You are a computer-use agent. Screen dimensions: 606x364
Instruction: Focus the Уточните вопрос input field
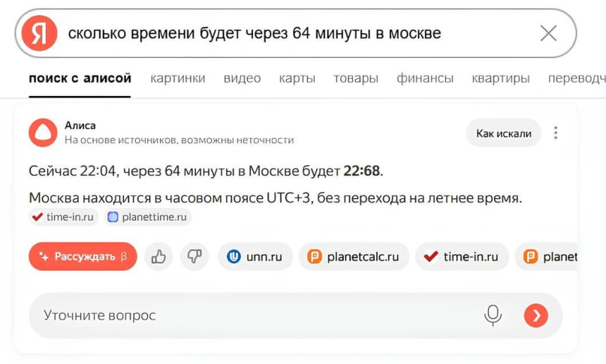tap(248, 315)
